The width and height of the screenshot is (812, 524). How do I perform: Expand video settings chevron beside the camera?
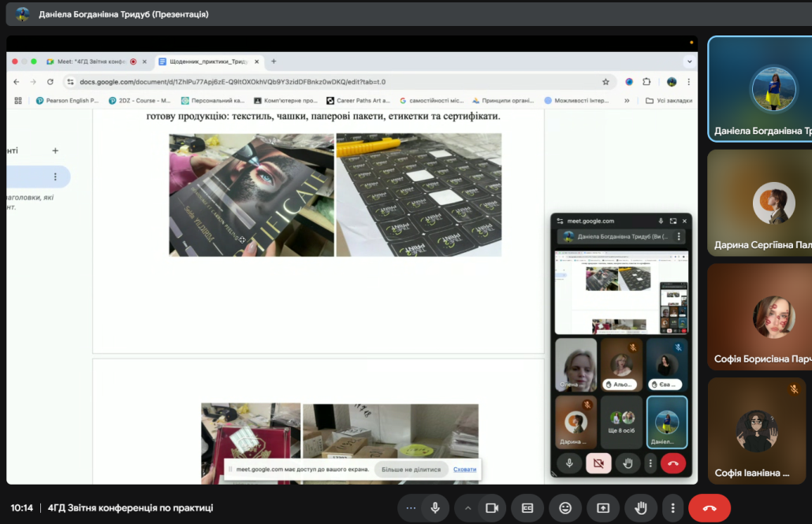point(467,508)
